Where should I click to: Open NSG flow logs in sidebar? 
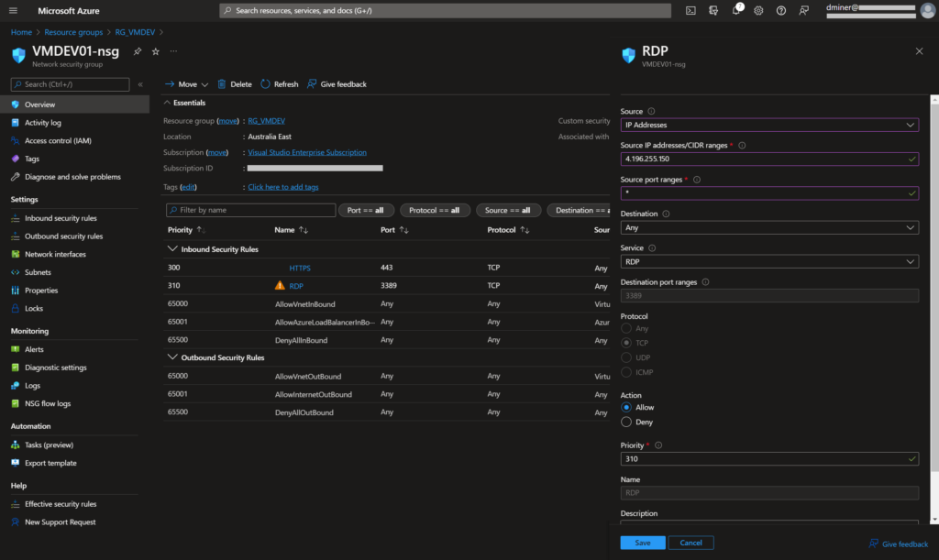tap(48, 403)
